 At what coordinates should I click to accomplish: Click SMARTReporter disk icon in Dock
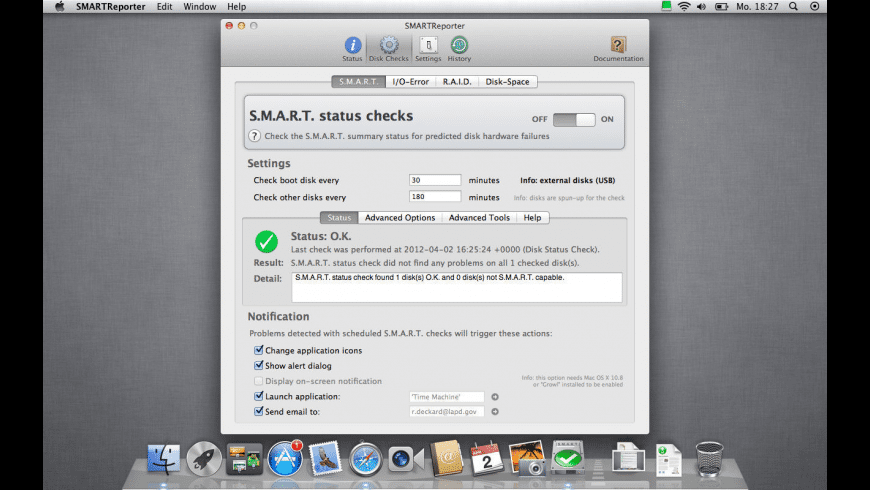click(567, 458)
